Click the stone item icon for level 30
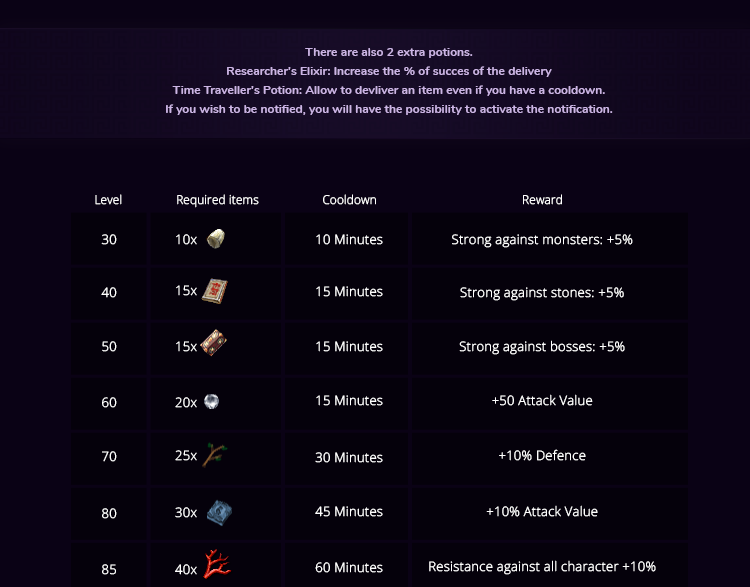 [216, 239]
